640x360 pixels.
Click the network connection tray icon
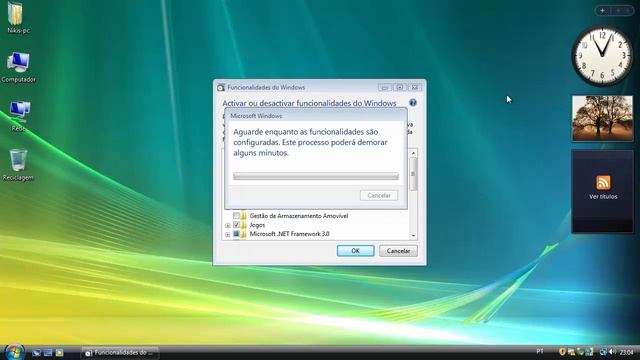[603, 351]
